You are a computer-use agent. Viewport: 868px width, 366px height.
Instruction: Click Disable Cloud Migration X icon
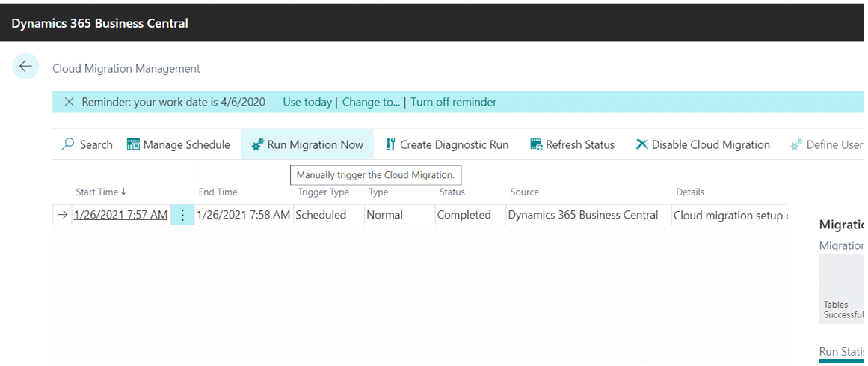click(641, 144)
